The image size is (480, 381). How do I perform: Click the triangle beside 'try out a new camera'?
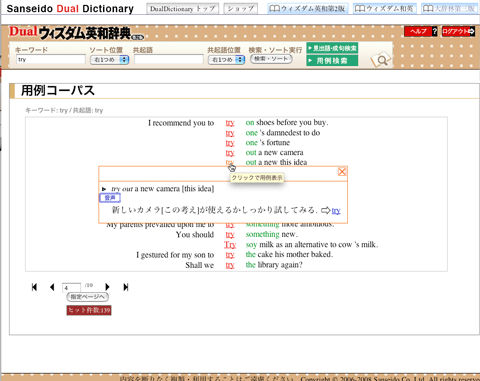(x=104, y=189)
